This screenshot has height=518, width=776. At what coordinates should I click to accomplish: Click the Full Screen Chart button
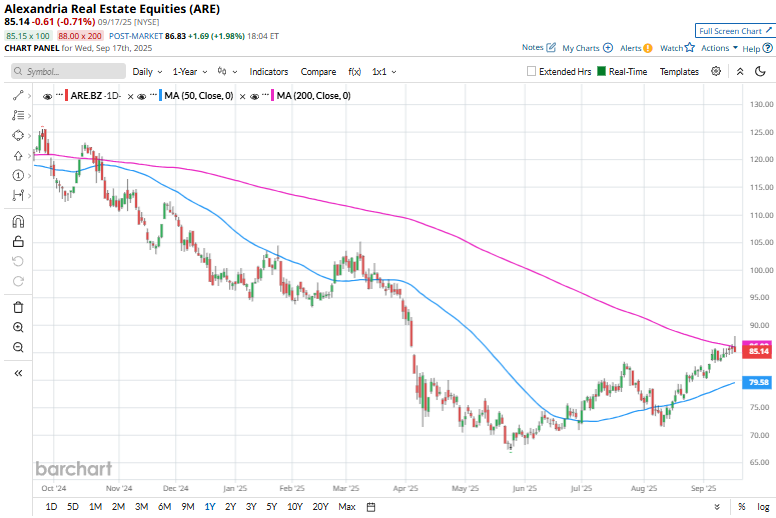click(735, 31)
